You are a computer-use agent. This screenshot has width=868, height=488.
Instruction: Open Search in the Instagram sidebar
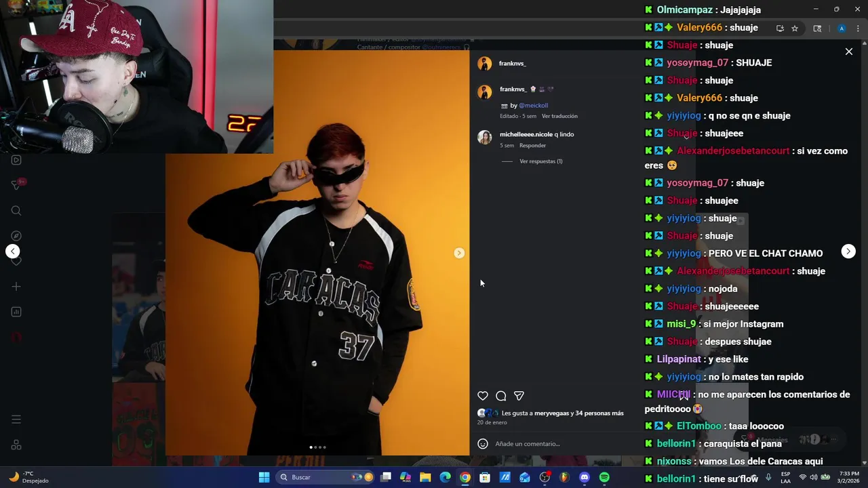(x=16, y=211)
